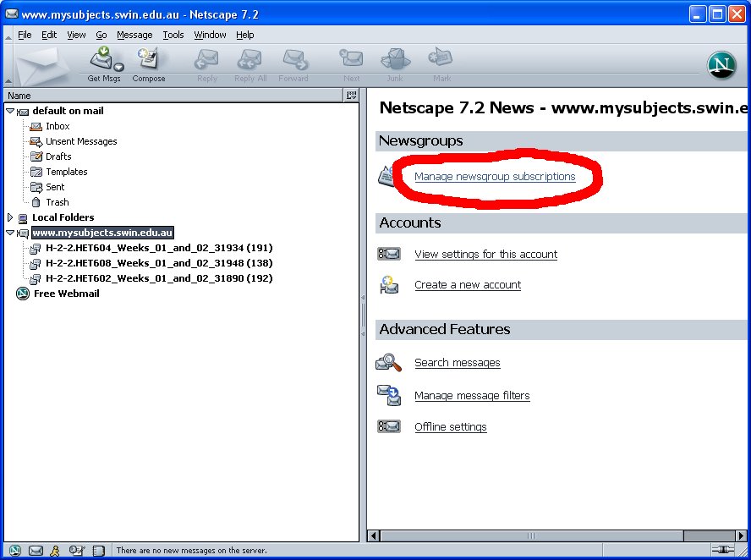Viewport: 751px width, 560px height.
Task: Open the Edit menu
Action: coord(49,35)
